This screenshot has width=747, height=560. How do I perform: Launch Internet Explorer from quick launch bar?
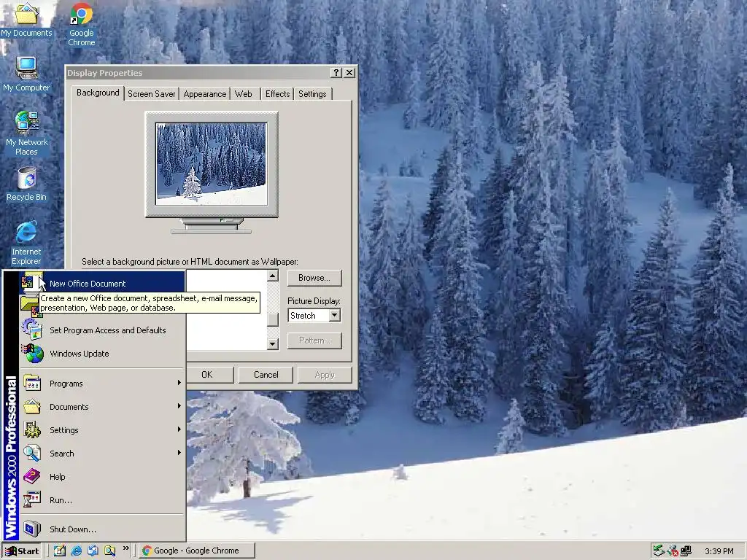tap(76, 551)
